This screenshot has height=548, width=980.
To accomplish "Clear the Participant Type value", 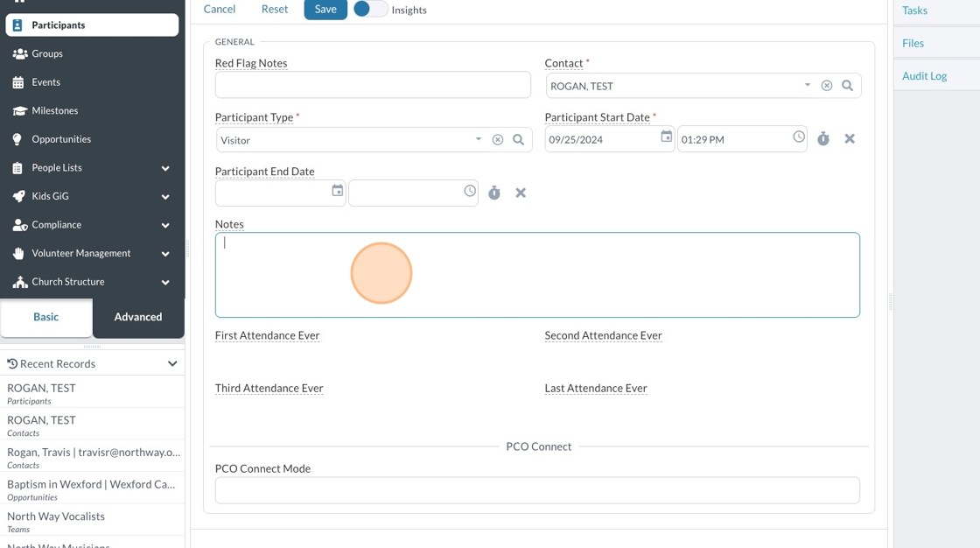I will pyautogui.click(x=498, y=140).
